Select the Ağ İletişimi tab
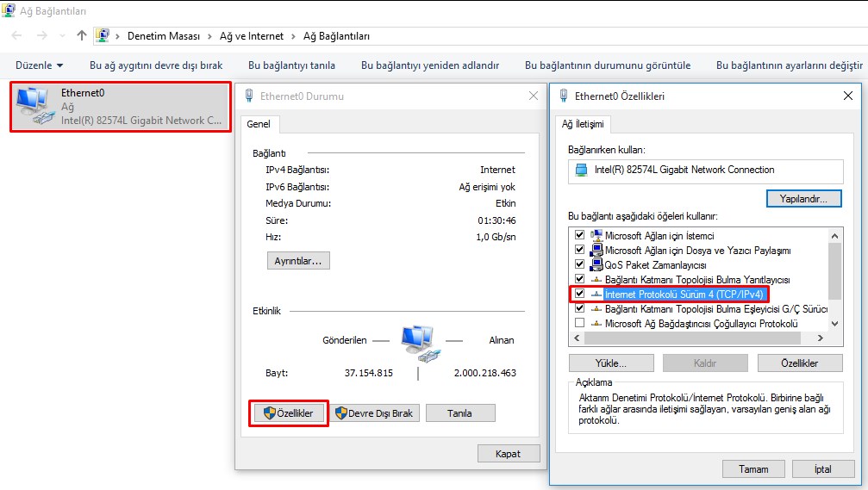This screenshot has height=490, width=868. (584, 124)
